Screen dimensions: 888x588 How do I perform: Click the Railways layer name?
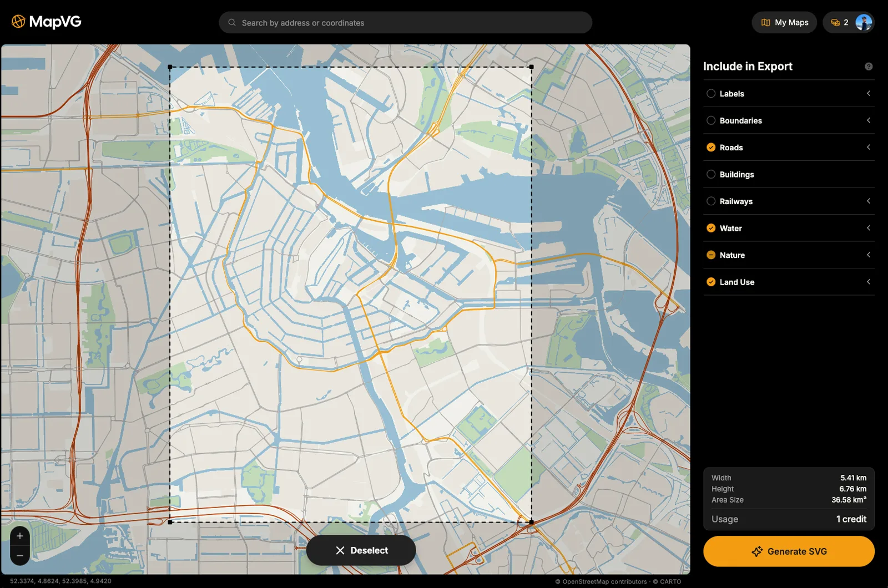(x=736, y=201)
